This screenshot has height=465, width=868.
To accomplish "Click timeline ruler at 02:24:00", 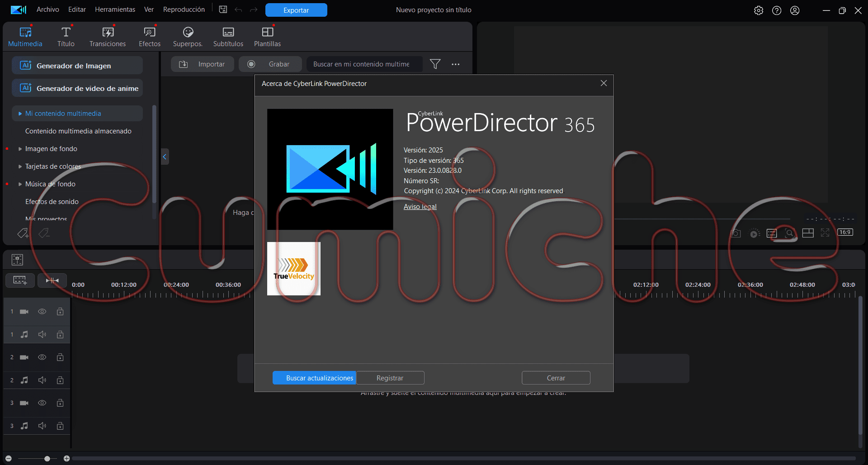I will [698, 285].
